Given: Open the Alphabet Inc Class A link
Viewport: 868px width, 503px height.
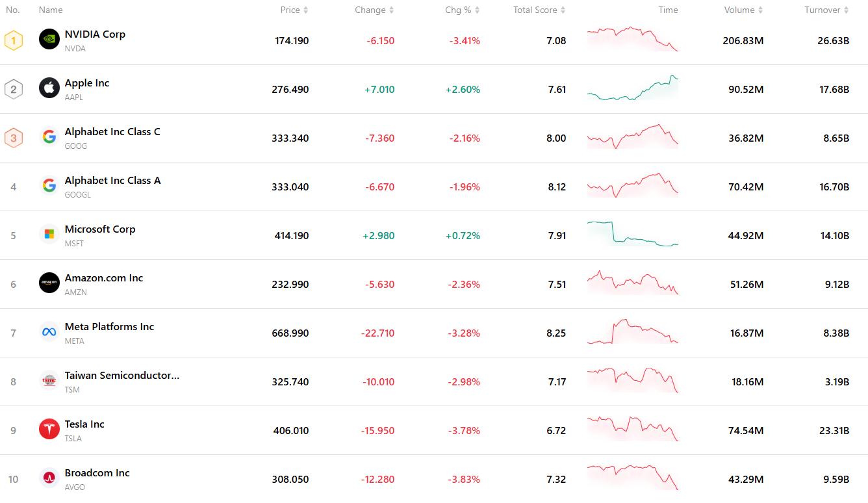Looking at the screenshot, I should (112, 181).
